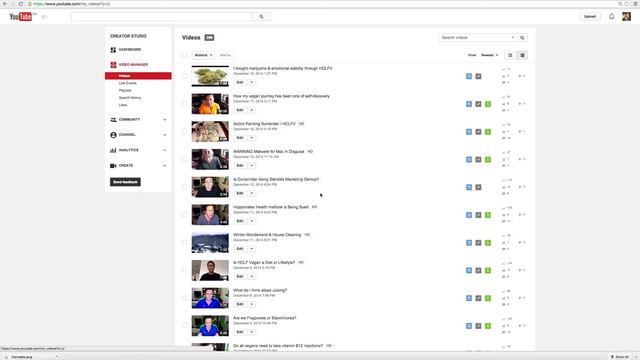The width and height of the screenshot is (640, 360).
Task: Open the search videos filter arrow
Action: point(513,38)
